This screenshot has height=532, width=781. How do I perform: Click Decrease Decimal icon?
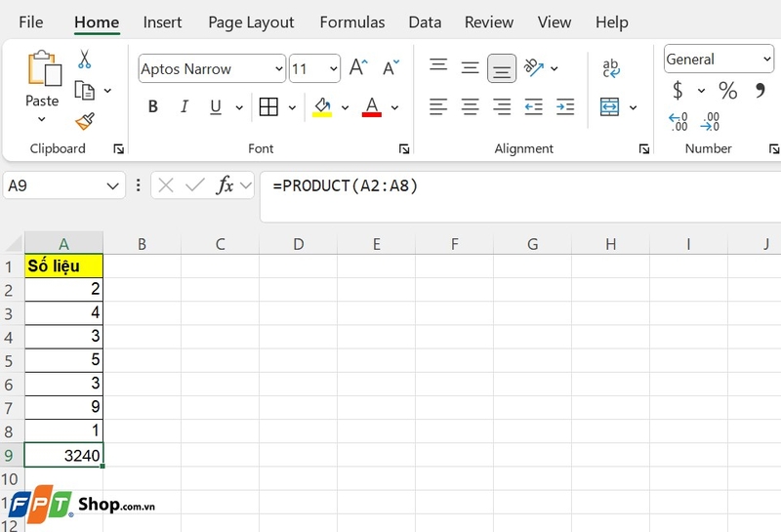(x=710, y=122)
